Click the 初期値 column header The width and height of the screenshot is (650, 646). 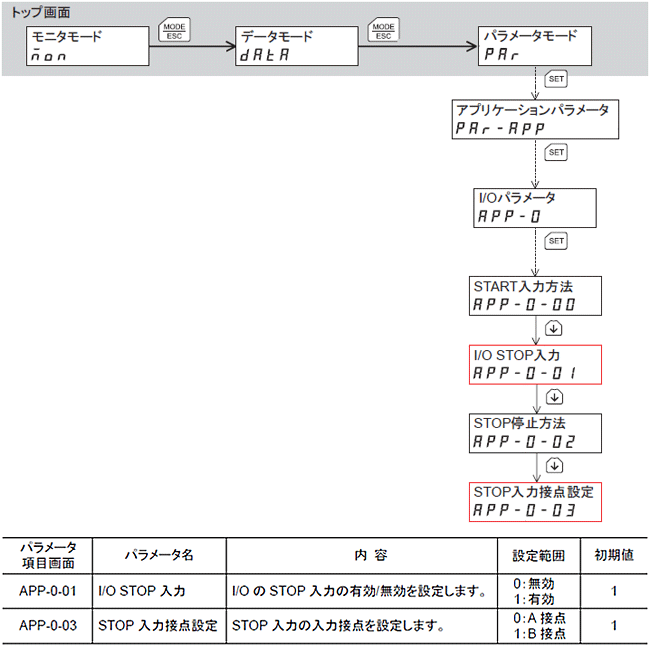click(614, 555)
